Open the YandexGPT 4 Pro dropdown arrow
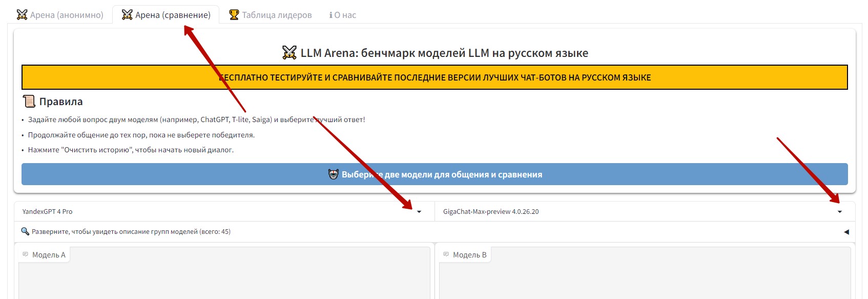This screenshot has height=299, width=868. [x=419, y=212]
